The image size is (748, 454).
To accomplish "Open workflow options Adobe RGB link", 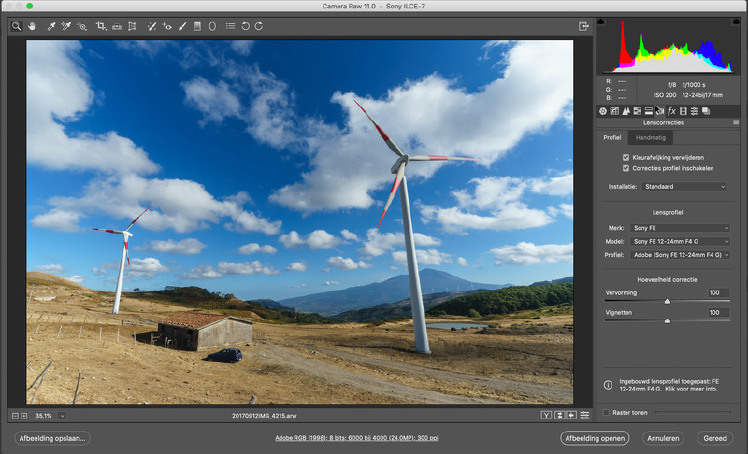I will pyautogui.click(x=357, y=438).
